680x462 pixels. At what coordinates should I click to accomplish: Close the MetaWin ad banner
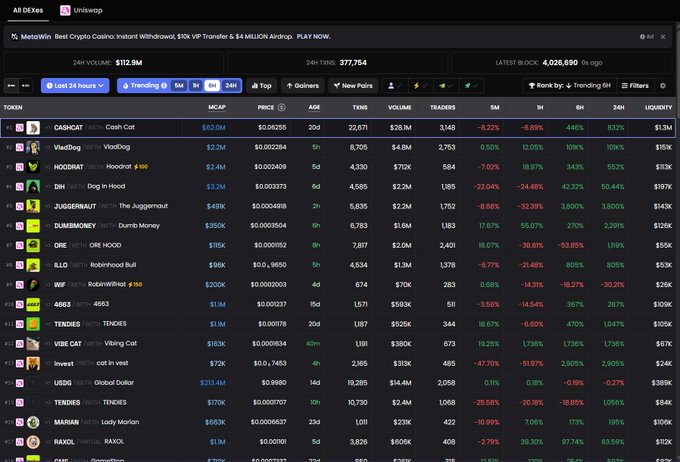point(663,37)
